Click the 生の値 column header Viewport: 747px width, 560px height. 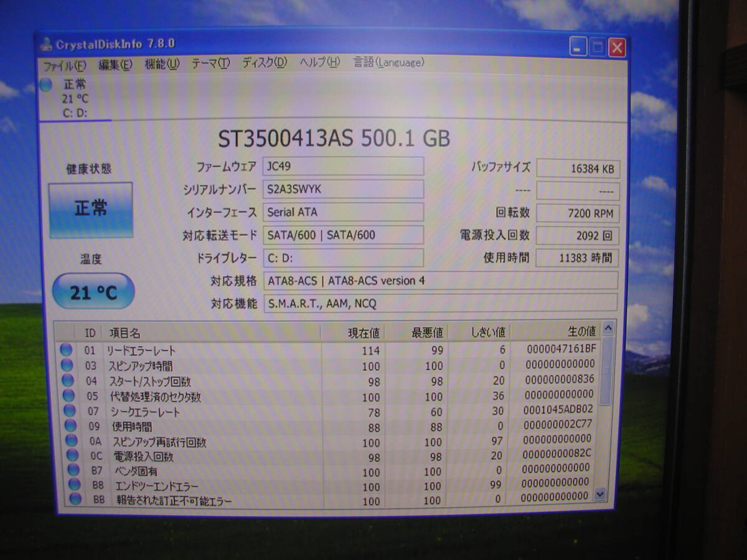point(556,330)
